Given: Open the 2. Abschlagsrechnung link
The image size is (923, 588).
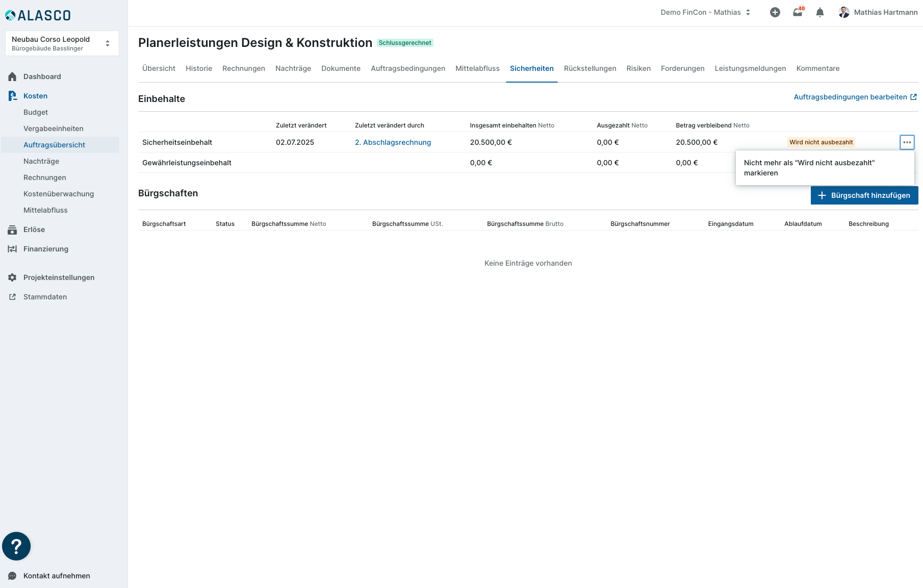Looking at the screenshot, I should coord(393,142).
